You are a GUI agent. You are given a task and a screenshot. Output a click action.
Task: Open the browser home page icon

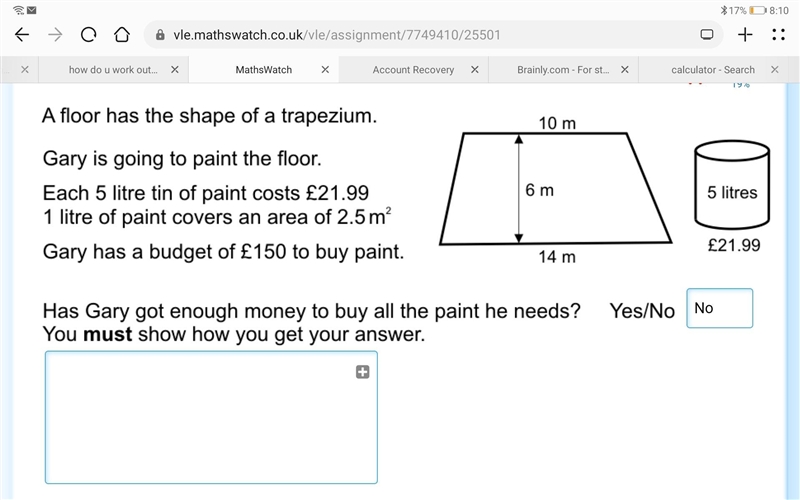(x=121, y=35)
